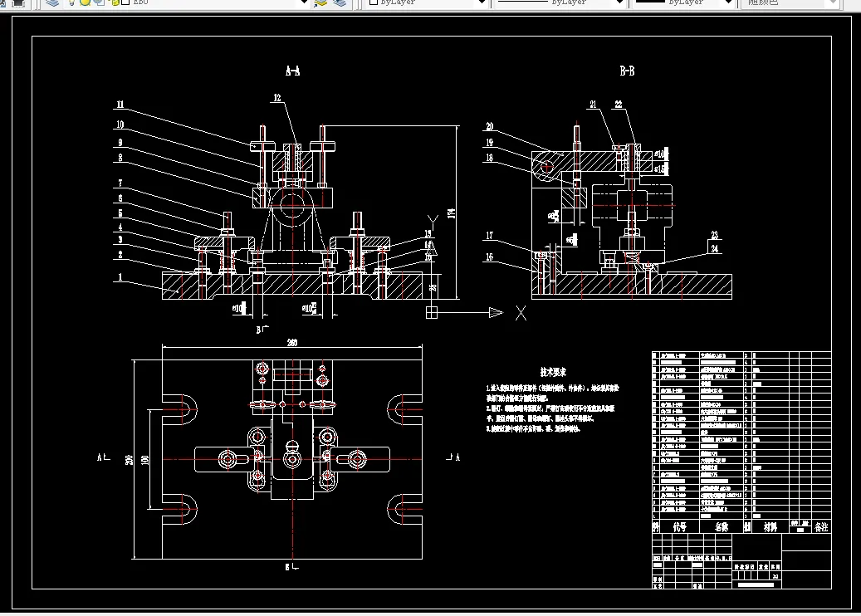Select part balloon number 11
This screenshot has height=616, width=861.
pos(120,105)
